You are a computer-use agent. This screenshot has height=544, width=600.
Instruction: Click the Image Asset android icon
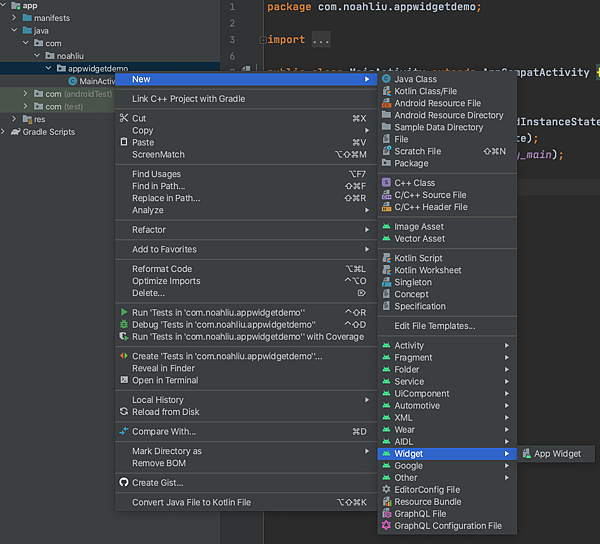[386, 226]
